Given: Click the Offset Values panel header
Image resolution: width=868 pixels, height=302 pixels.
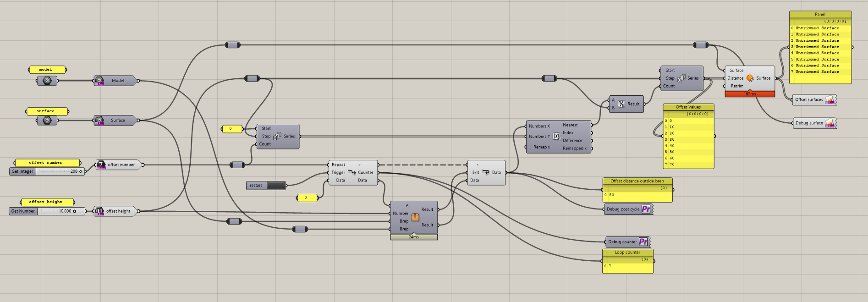Looking at the screenshot, I should 688,107.
